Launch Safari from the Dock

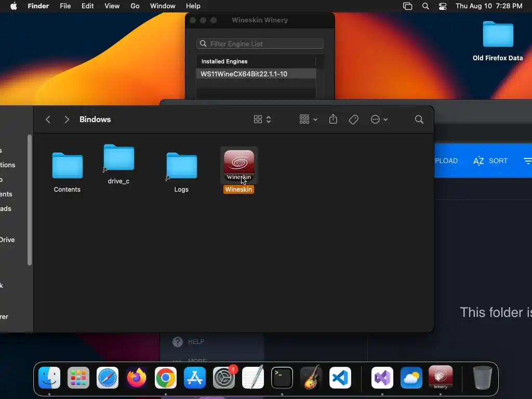(x=108, y=378)
